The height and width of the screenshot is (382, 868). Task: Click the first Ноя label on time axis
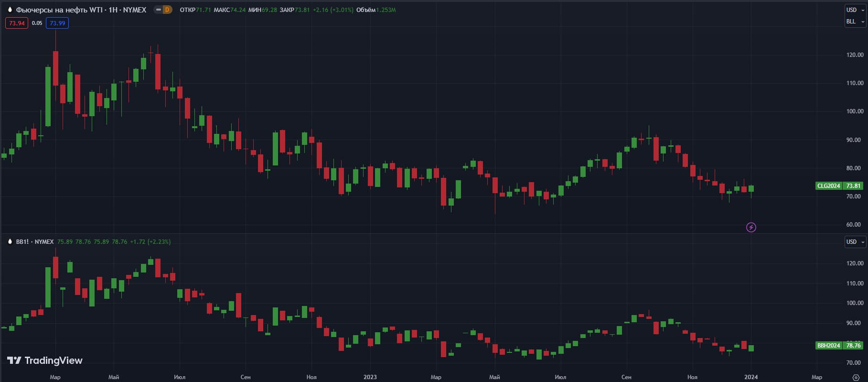[311, 377]
